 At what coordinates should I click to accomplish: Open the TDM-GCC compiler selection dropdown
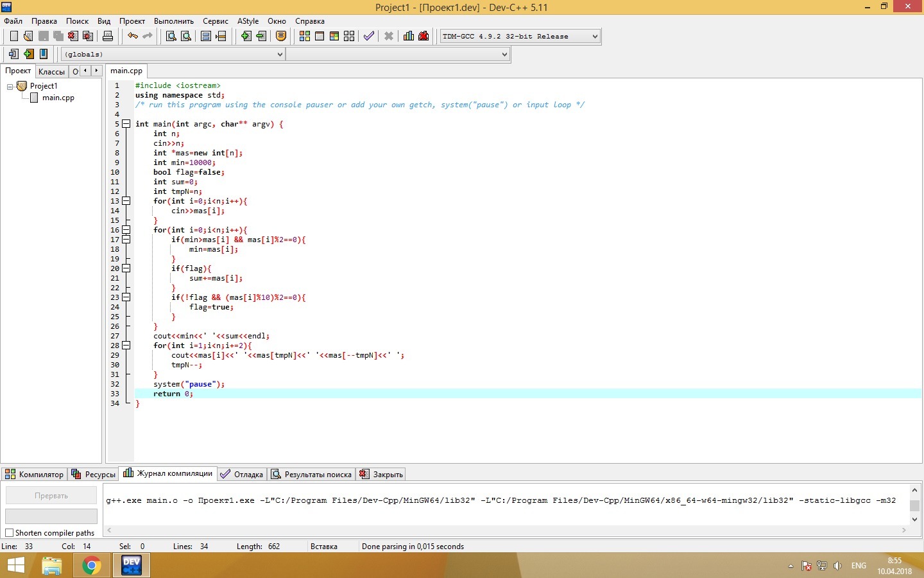pos(520,37)
